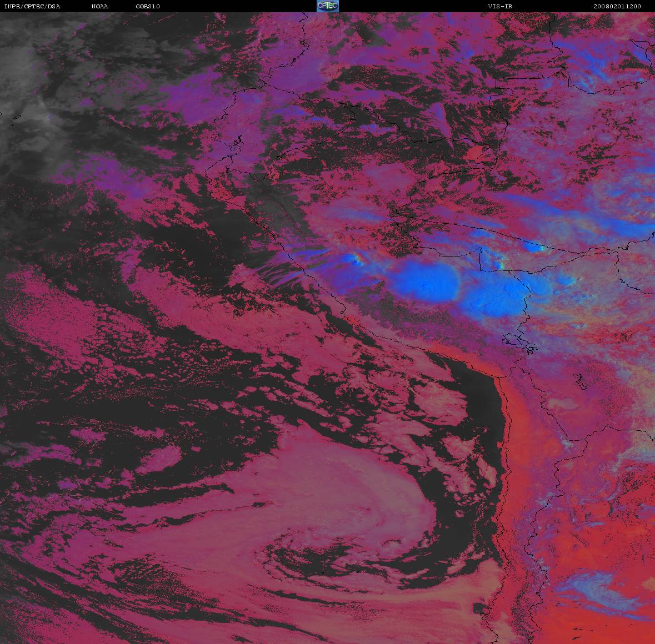Click the 200802011200 timestamp

[x=617, y=6]
